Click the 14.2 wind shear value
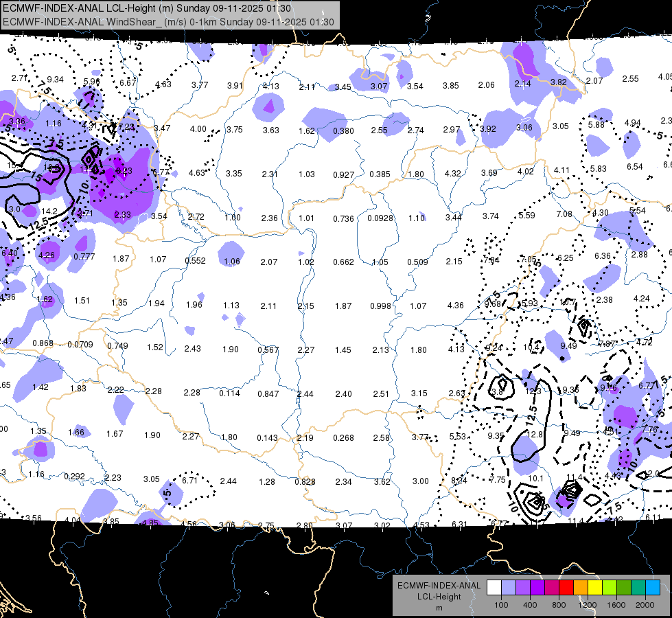Viewport: 672px width, 618px height. (49, 211)
